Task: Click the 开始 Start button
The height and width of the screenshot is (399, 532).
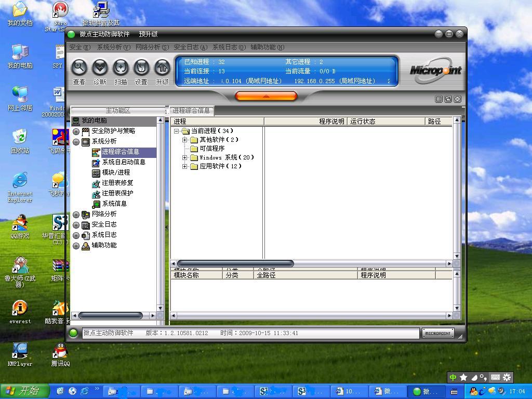Action: [x=24, y=391]
